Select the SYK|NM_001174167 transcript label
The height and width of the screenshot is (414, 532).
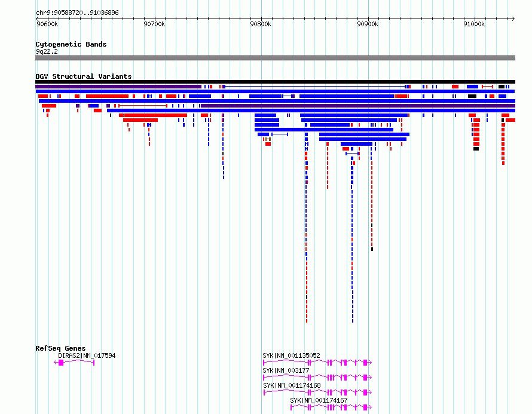click(319, 400)
